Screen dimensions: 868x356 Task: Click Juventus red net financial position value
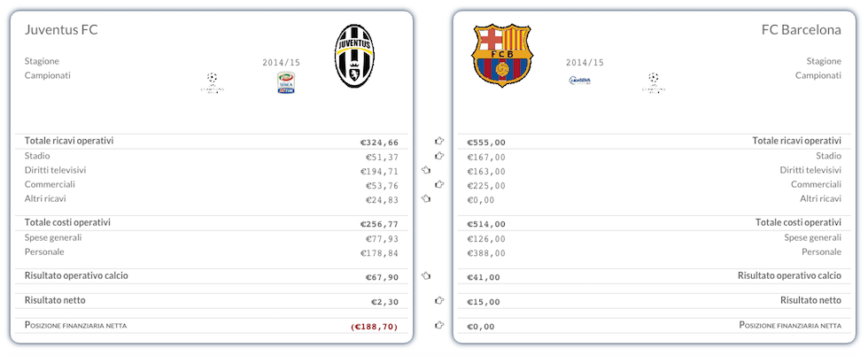point(375,326)
